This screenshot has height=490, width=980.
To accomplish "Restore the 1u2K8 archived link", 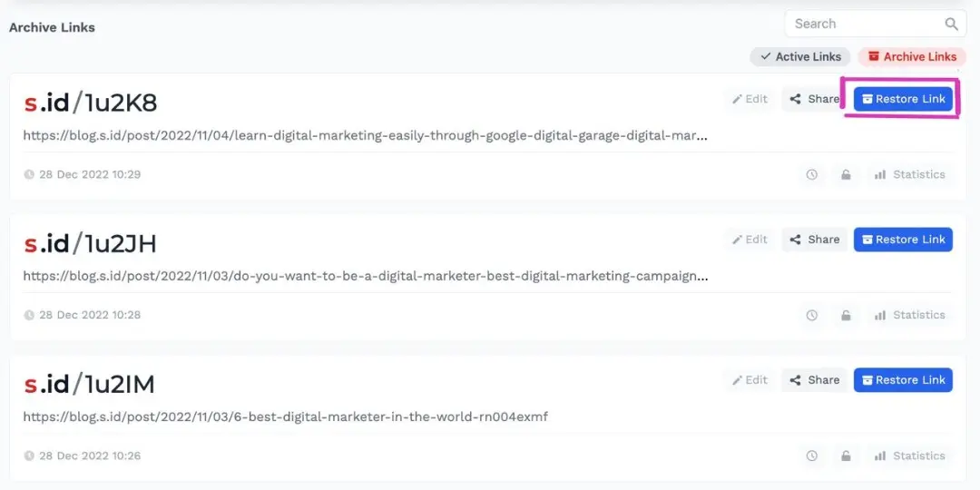I will [903, 99].
